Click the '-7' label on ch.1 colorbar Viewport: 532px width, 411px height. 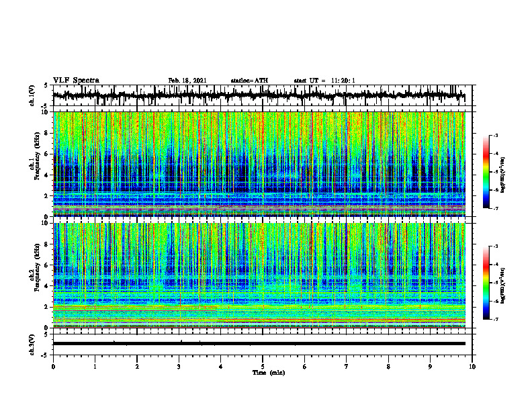(495, 208)
